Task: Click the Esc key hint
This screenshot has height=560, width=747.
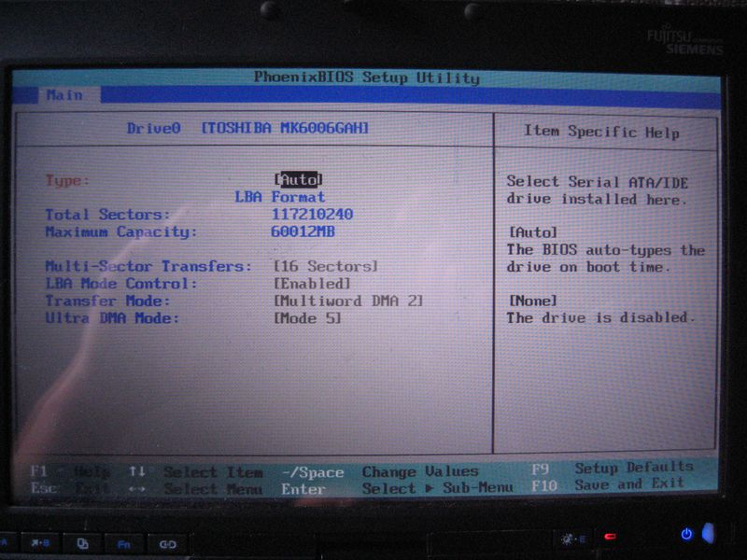Action: point(44,488)
